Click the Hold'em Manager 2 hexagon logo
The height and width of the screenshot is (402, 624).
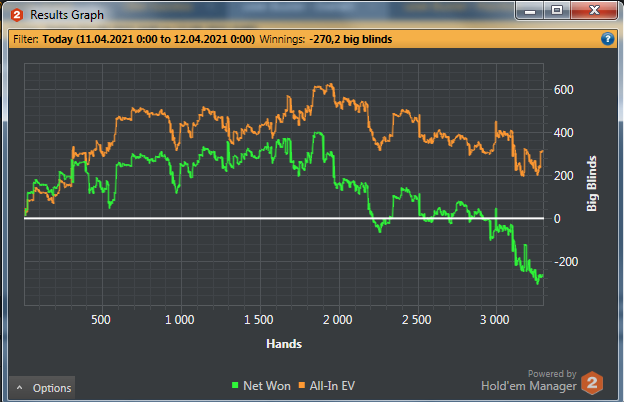pos(592,383)
